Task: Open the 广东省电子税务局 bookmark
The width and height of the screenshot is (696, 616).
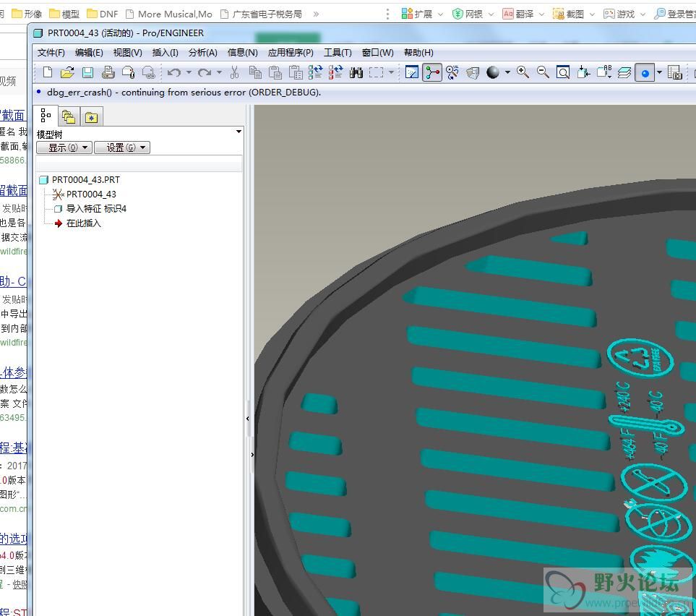Action: (x=262, y=14)
